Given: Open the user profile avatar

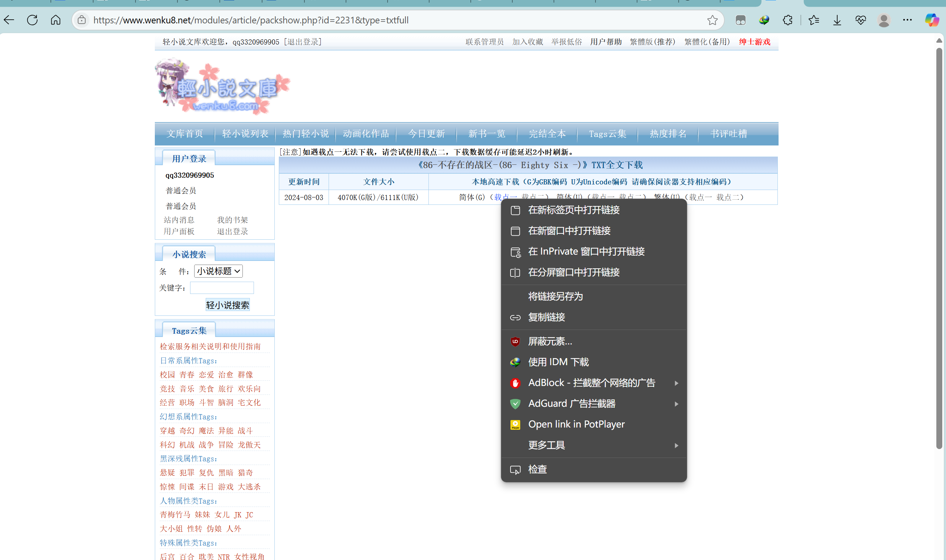Looking at the screenshot, I should (884, 20).
